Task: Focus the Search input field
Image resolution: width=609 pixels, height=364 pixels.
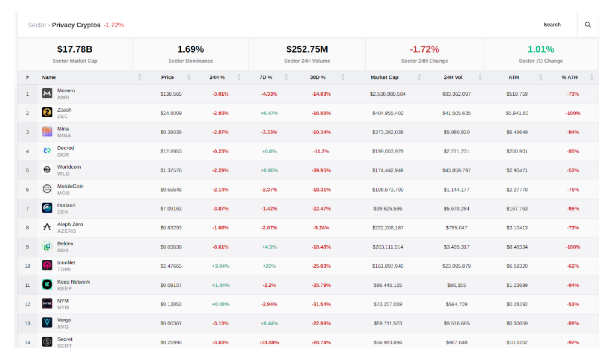Action: tap(552, 25)
